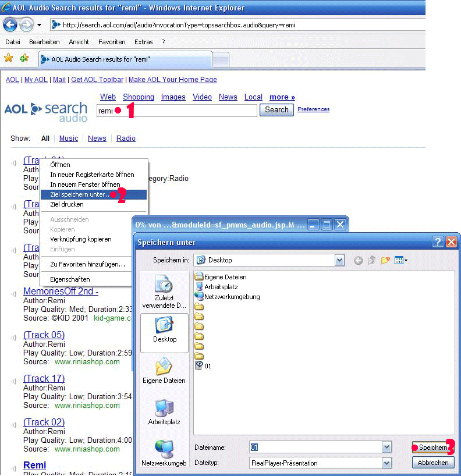Open the (Track 17) result link
Image resolution: width=461 pixels, height=476 pixels.
click(44, 379)
